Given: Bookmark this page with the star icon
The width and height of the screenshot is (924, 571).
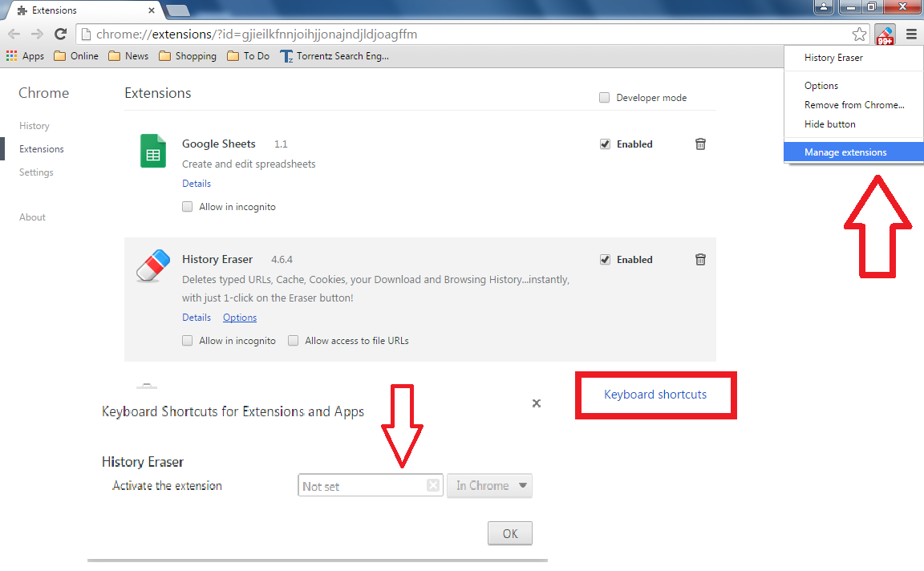Looking at the screenshot, I should coord(859,34).
